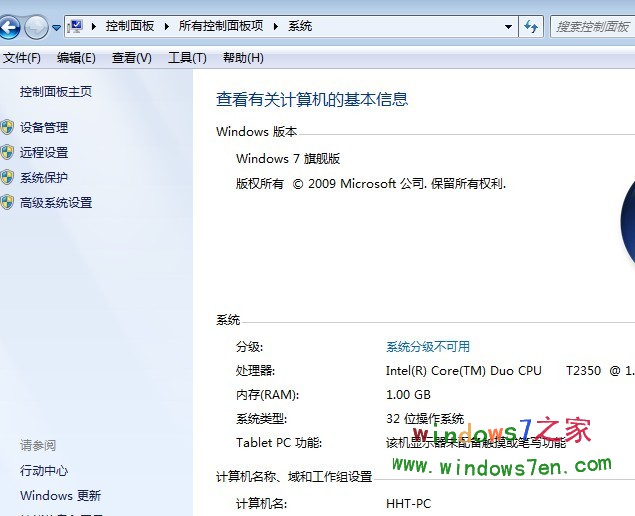Focus the 搜索控制面板 search box
635x516 pixels.
tap(592, 27)
